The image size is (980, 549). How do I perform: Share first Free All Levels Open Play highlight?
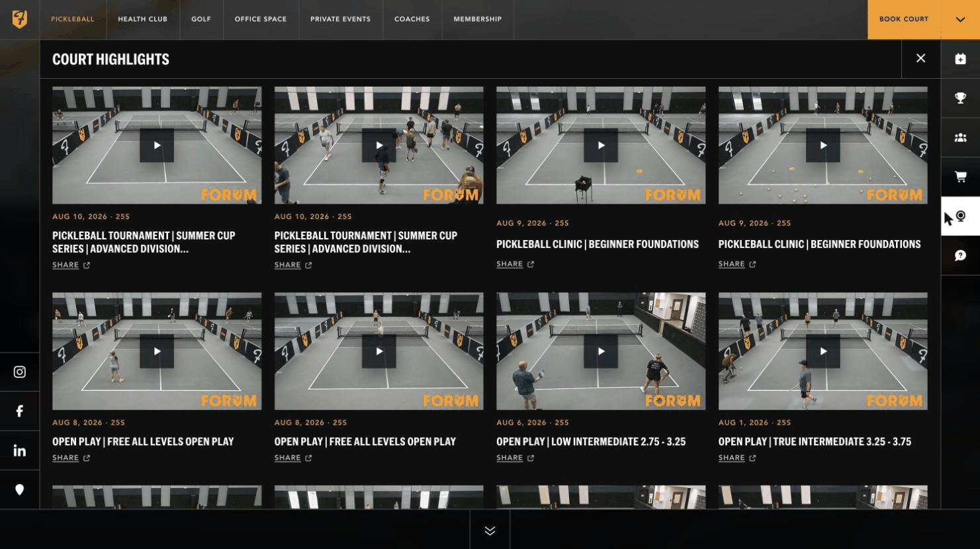(x=71, y=458)
